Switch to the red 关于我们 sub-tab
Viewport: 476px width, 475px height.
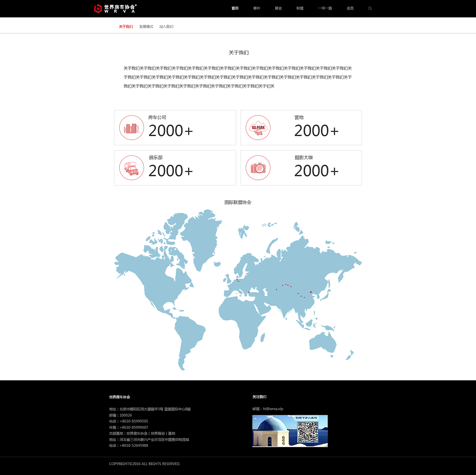pyautogui.click(x=126, y=27)
